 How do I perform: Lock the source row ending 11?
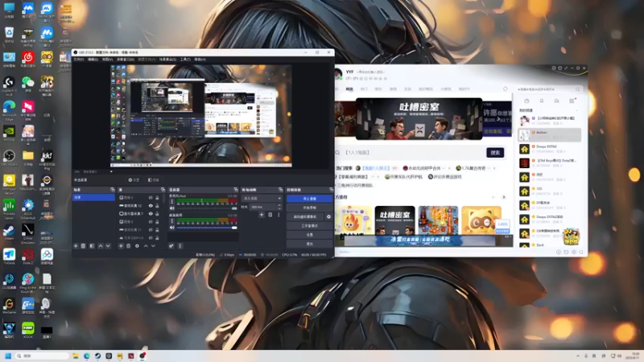[x=157, y=230]
